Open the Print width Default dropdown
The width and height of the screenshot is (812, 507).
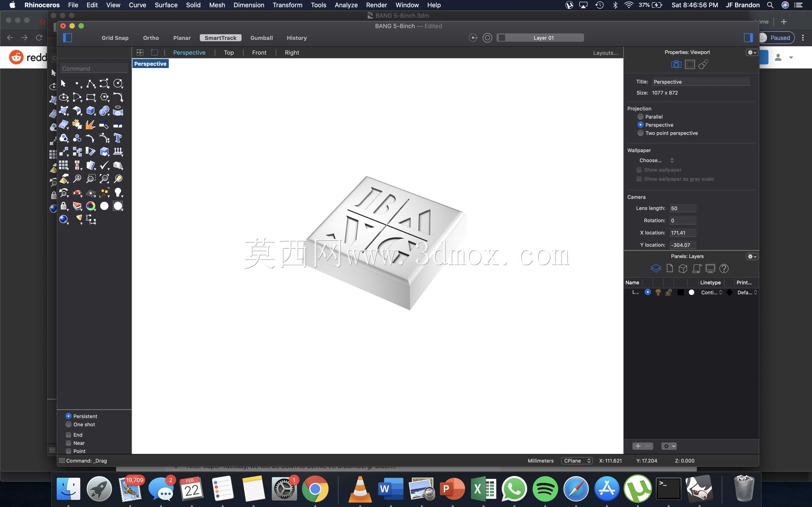[747, 292]
